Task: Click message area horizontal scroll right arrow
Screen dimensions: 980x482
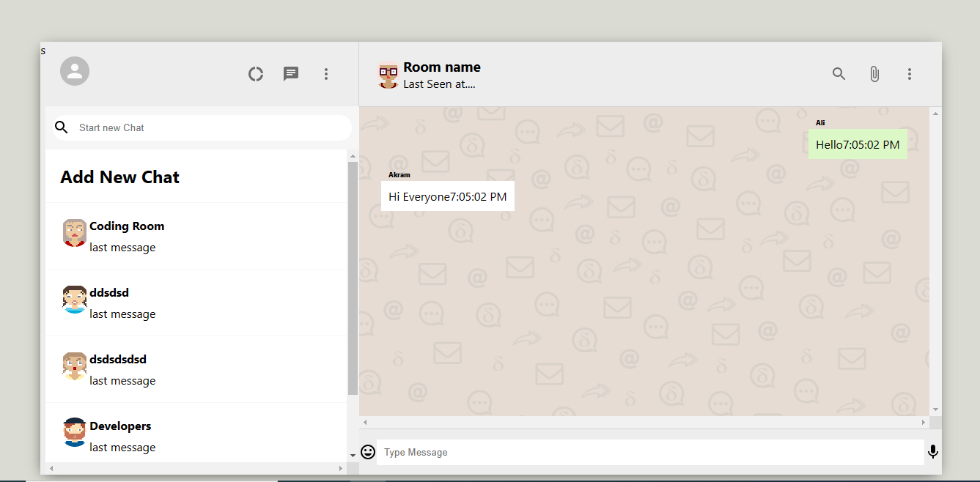Action: click(924, 423)
